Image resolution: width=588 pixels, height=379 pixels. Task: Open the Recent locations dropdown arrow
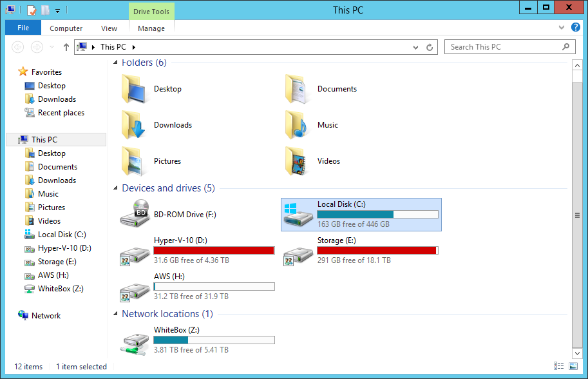click(52, 47)
